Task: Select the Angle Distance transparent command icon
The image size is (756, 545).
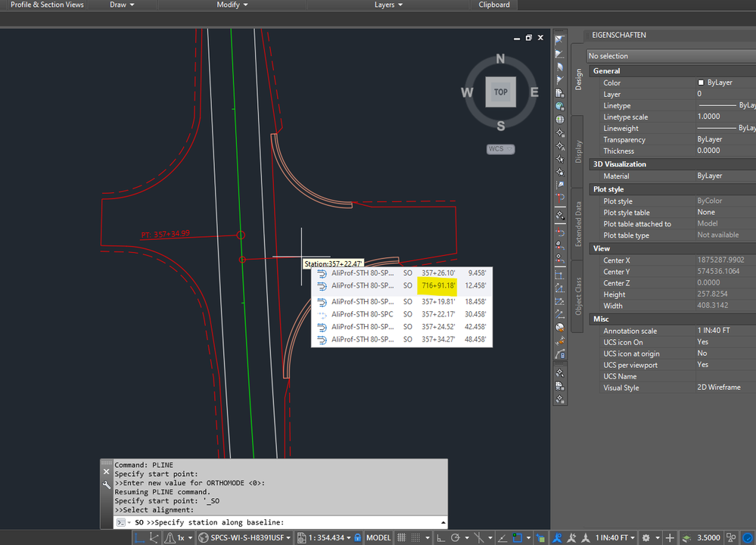Action: pos(559,40)
